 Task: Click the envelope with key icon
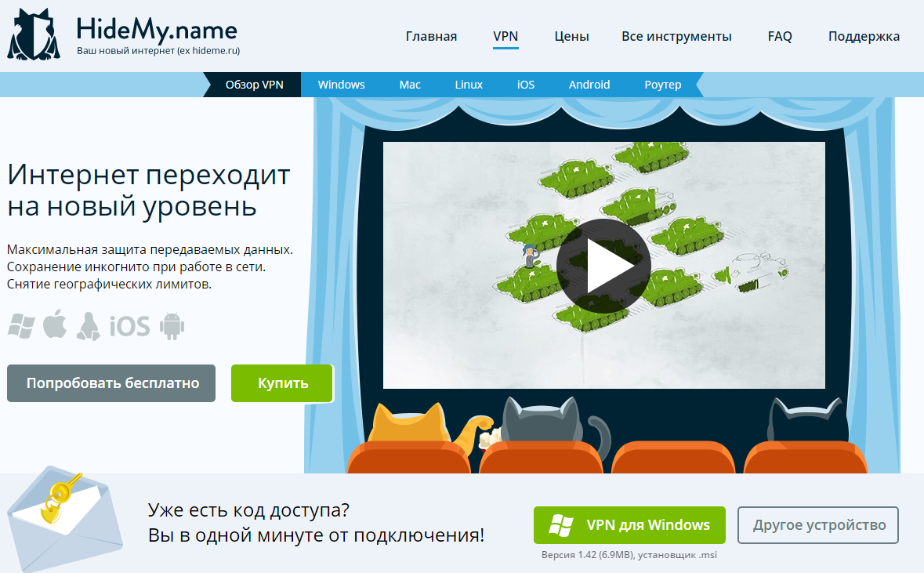tap(63, 519)
